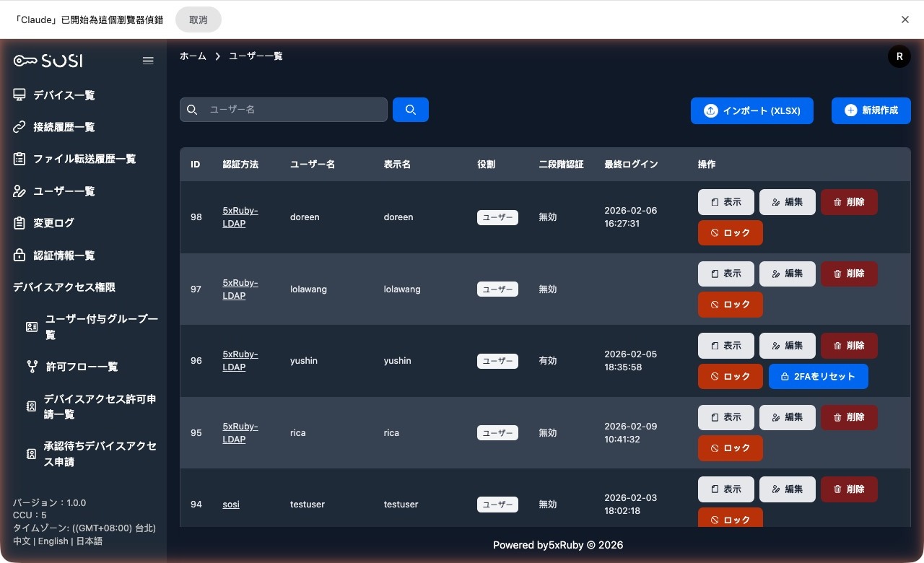Click the link icon for 接続履歴一覧
Screen dimensions: 924x563
click(19, 127)
